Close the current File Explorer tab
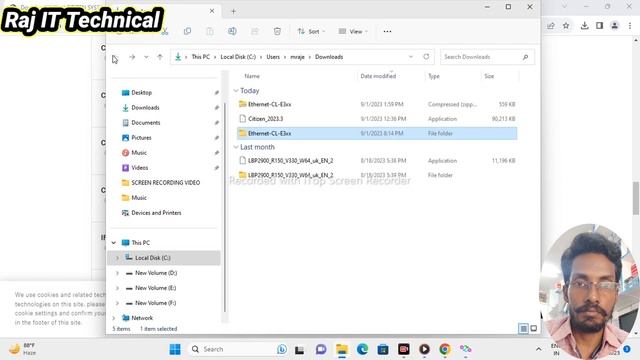This screenshot has height=360, width=640. point(212,11)
